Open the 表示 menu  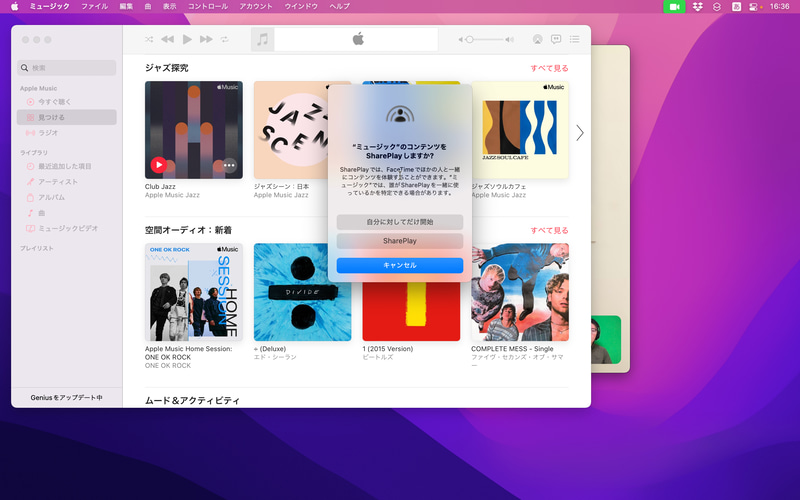point(169,6)
